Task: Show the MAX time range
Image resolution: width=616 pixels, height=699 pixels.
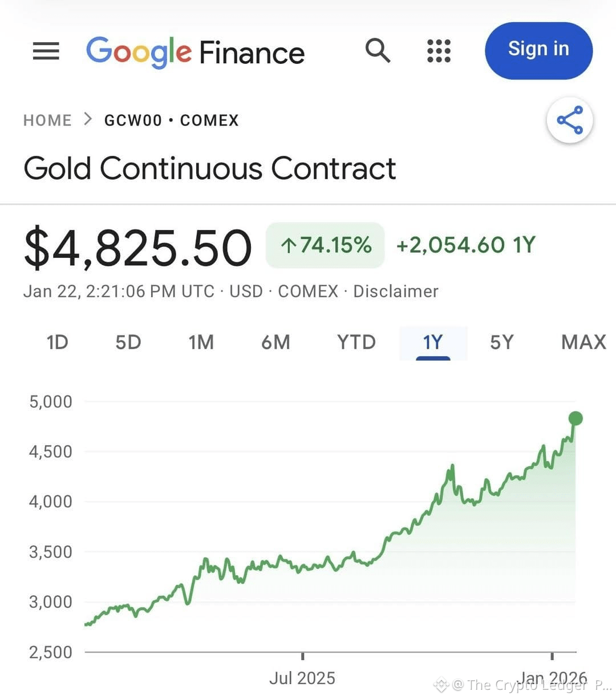Action: [x=583, y=342]
